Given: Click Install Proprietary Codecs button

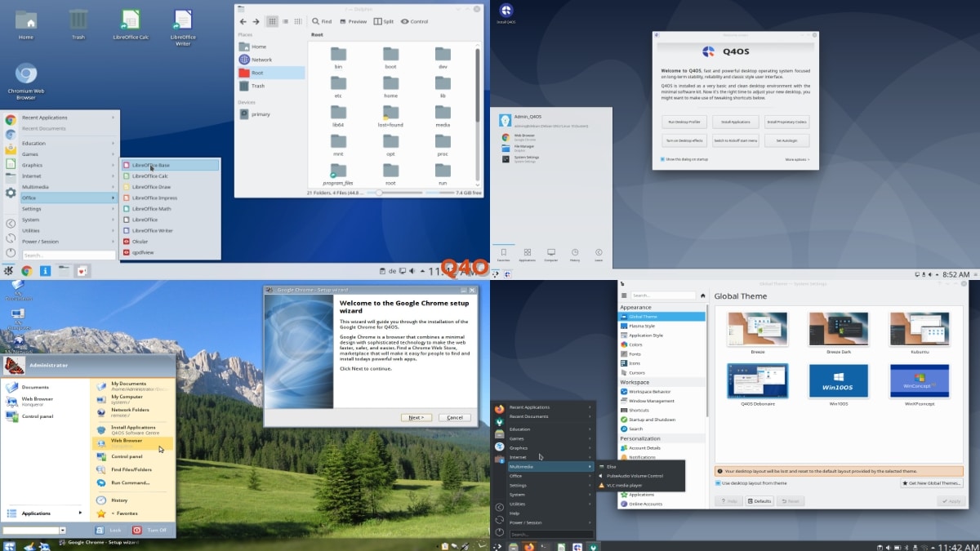Looking at the screenshot, I should coord(787,122).
